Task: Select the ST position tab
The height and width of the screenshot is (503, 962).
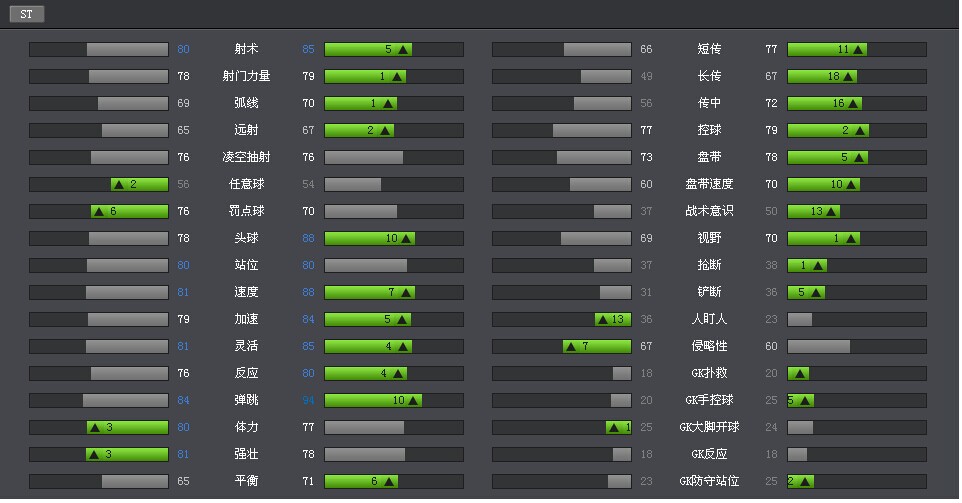Action: 27,14
